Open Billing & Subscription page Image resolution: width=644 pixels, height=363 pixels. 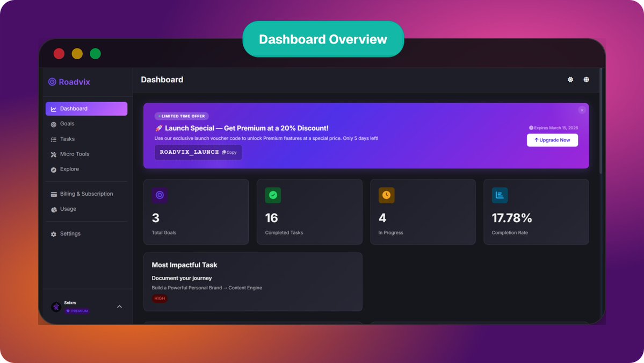point(86,194)
